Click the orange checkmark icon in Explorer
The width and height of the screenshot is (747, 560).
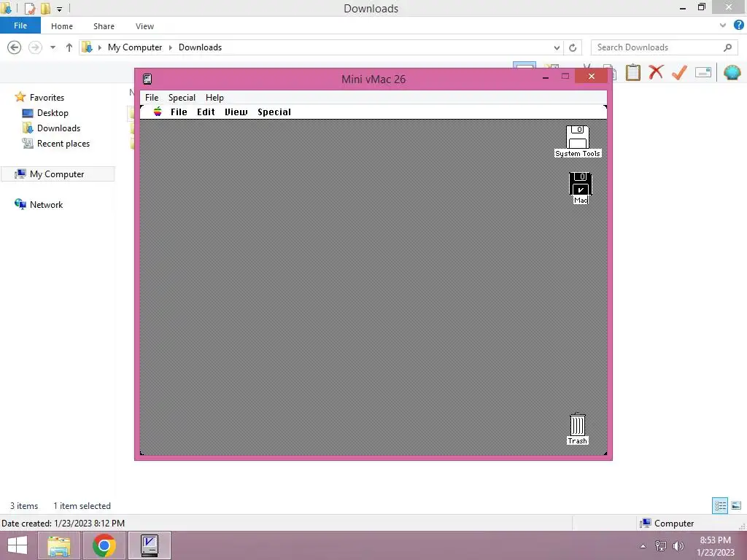pos(679,72)
